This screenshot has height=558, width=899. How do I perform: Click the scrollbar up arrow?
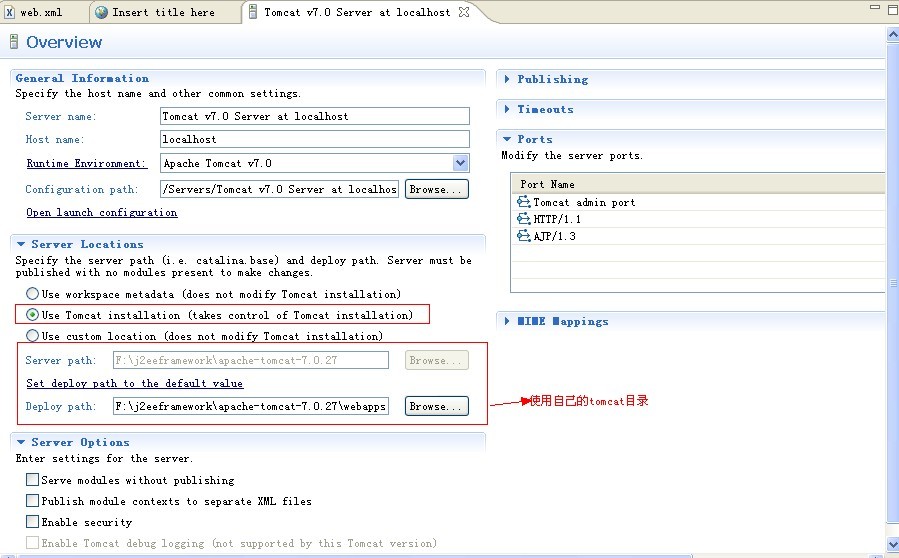tap(893, 36)
